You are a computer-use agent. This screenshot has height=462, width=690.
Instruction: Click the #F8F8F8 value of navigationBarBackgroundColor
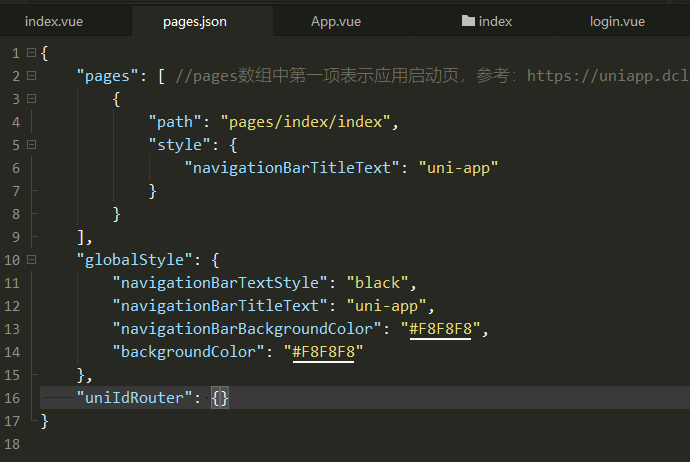click(440, 329)
